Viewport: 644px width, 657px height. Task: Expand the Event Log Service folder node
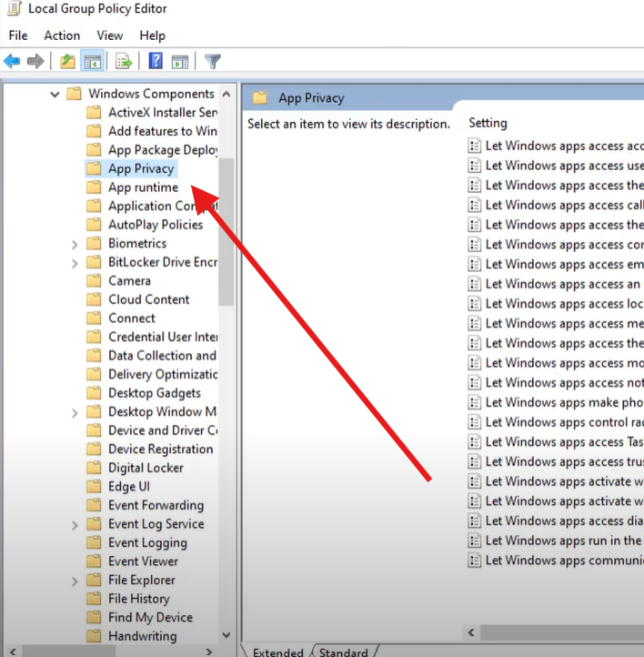75,524
